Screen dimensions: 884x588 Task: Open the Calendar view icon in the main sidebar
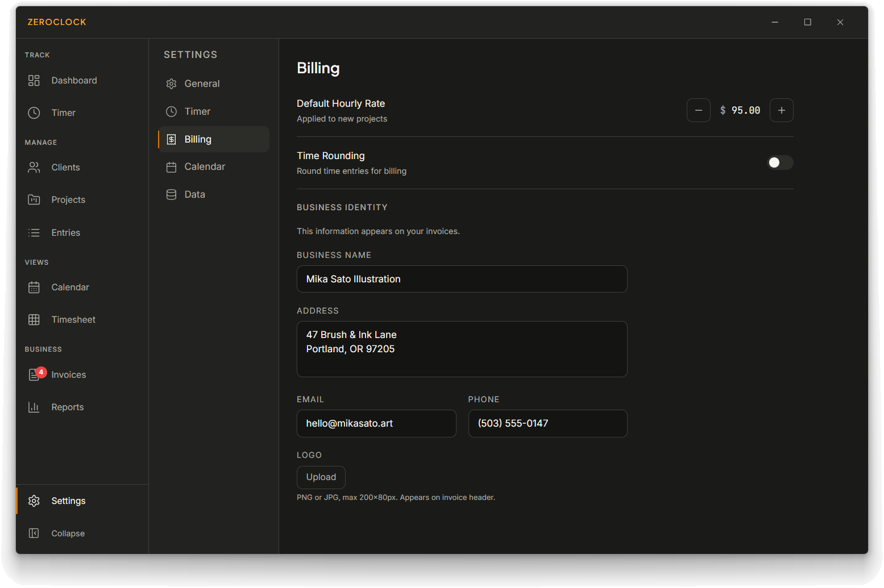click(34, 287)
